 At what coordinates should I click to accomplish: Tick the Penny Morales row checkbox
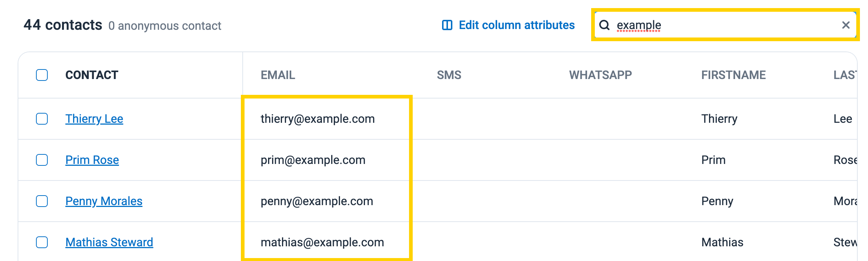point(42,201)
